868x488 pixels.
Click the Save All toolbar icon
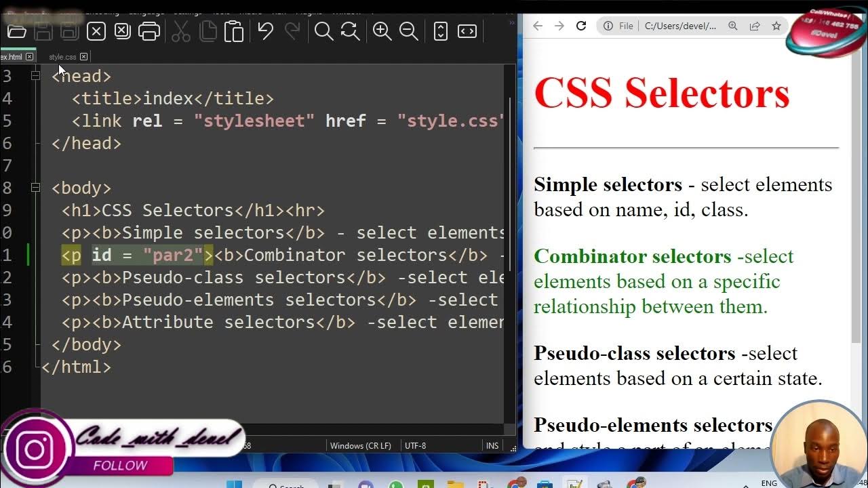tap(69, 31)
